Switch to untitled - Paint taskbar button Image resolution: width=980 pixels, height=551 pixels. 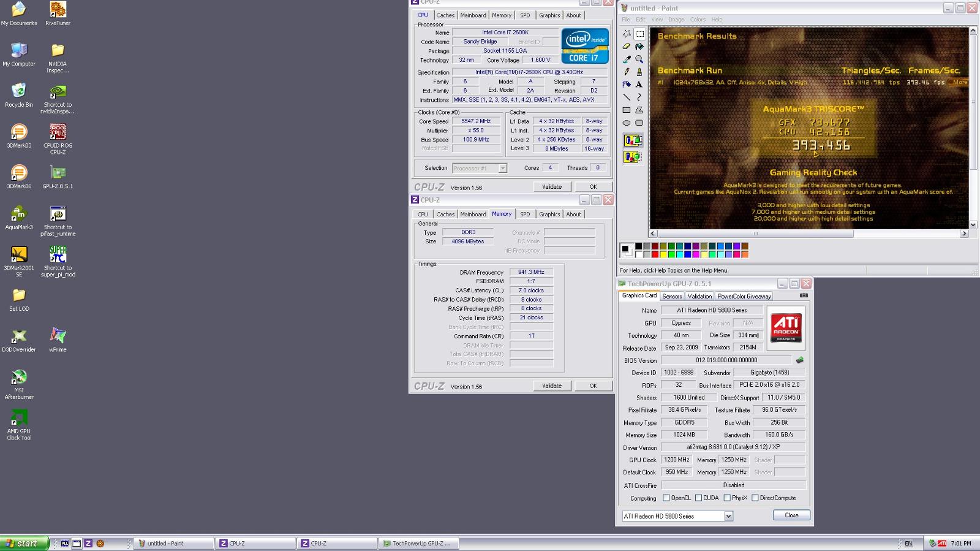pyautogui.click(x=174, y=543)
